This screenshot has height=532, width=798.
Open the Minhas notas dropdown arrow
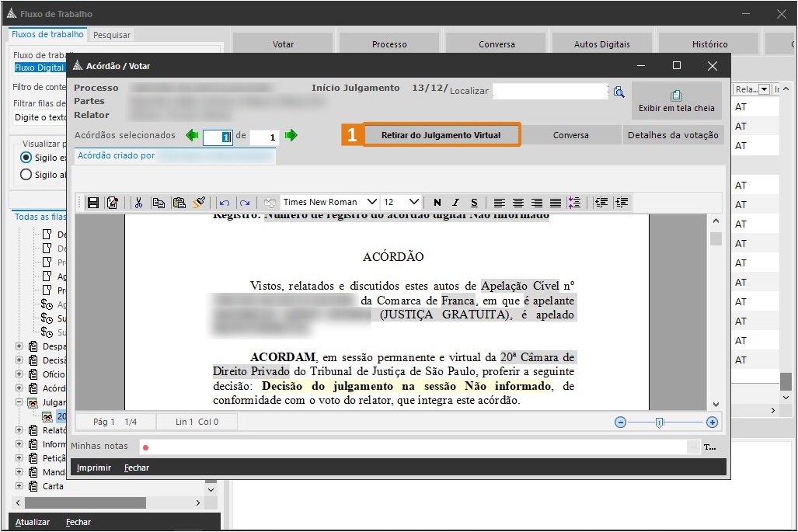693,447
